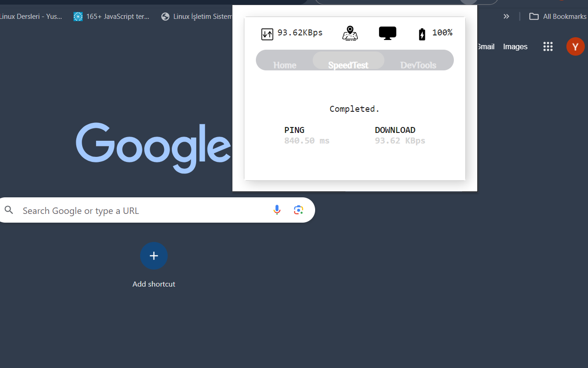Open the Linux Dersleri bookmark
This screenshot has width=588, height=368.
[x=31, y=16]
